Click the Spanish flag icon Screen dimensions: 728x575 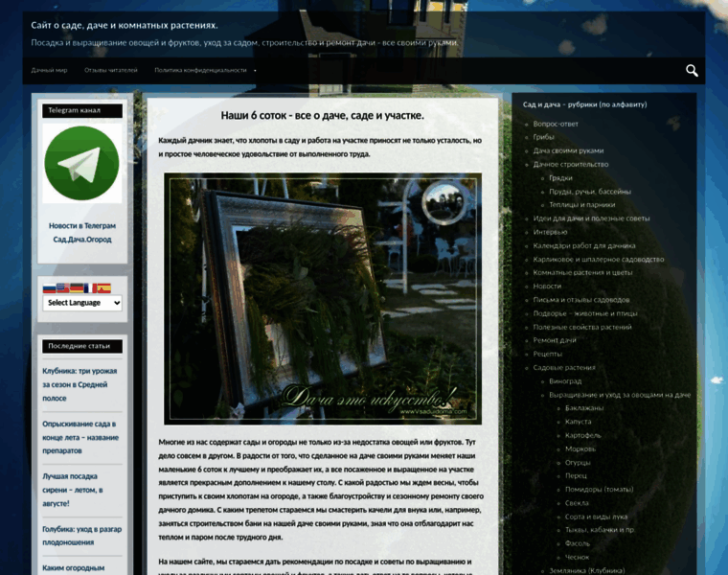pyautogui.click(x=102, y=287)
